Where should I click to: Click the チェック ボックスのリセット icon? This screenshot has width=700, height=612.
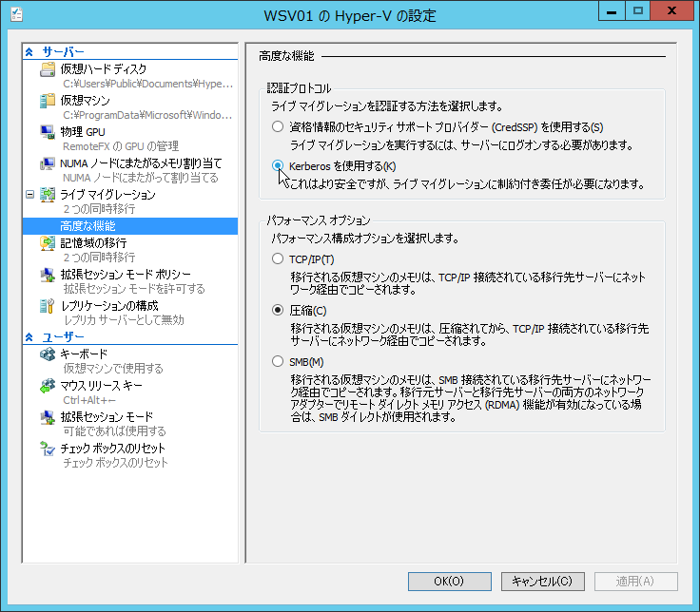48,449
